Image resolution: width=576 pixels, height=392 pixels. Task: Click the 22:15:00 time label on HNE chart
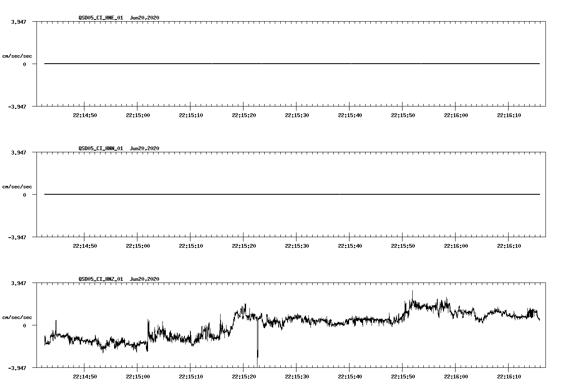click(138, 115)
